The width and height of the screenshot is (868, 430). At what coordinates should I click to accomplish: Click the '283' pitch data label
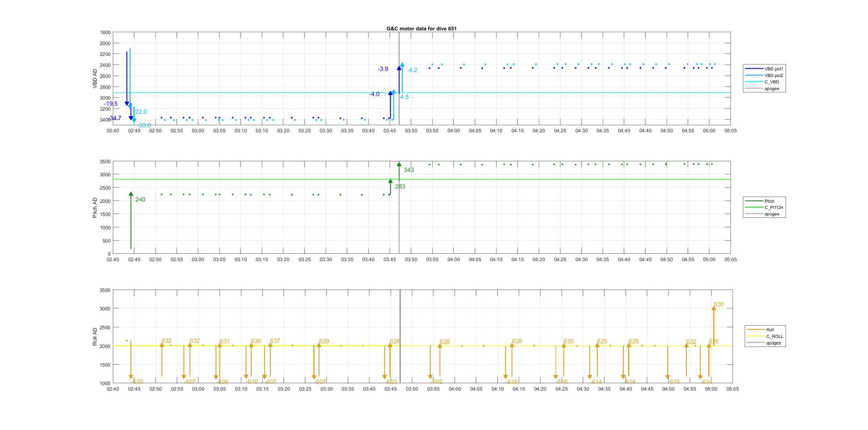pyautogui.click(x=400, y=187)
